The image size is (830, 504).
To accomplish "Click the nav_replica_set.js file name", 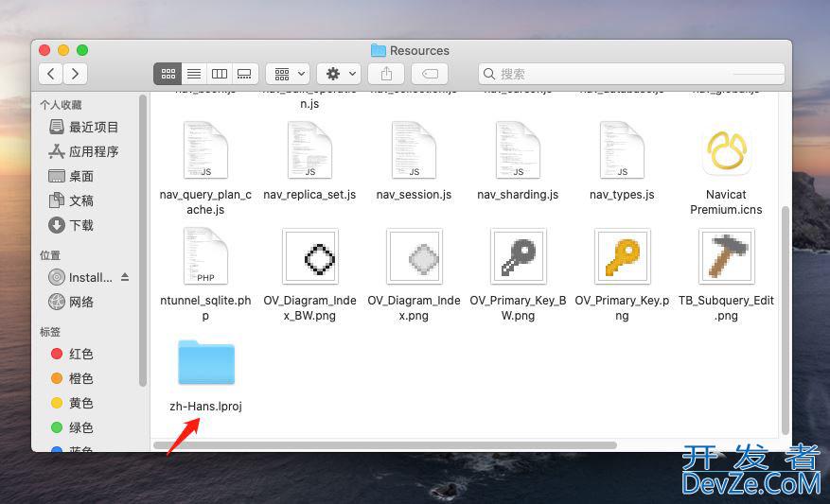I will coord(309,195).
